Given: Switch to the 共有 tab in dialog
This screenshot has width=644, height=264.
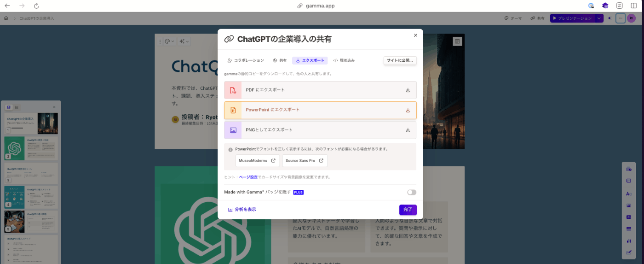Looking at the screenshot, I should (x=280, y=60).
